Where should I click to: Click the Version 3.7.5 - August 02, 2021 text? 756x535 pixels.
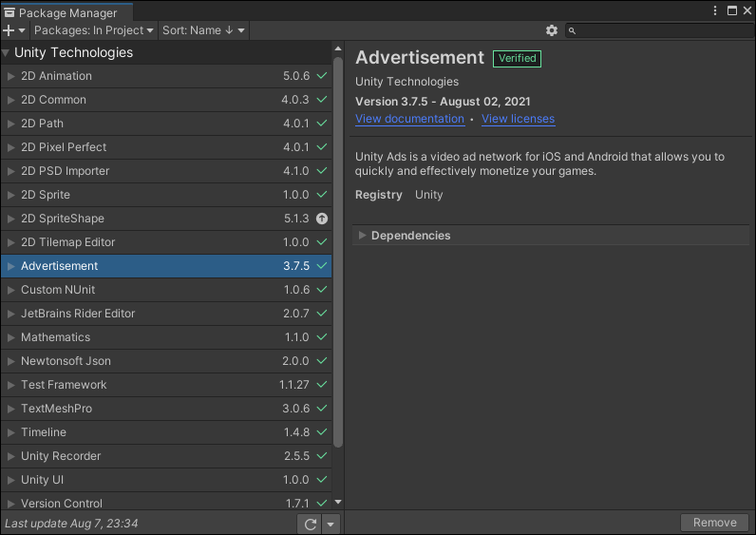tap(443, 102)
